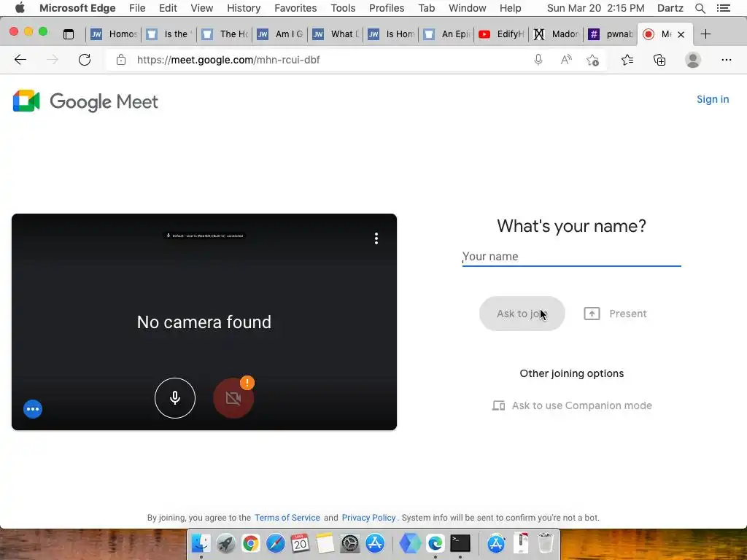747x560 pixels.
Task: Open Finder from the dock
Action: tap(201, 542)
